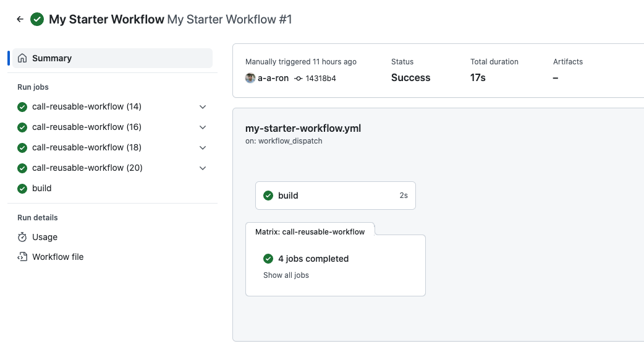Open the Summary tab
Screen dimensions: 644x349
click(112, 58)
